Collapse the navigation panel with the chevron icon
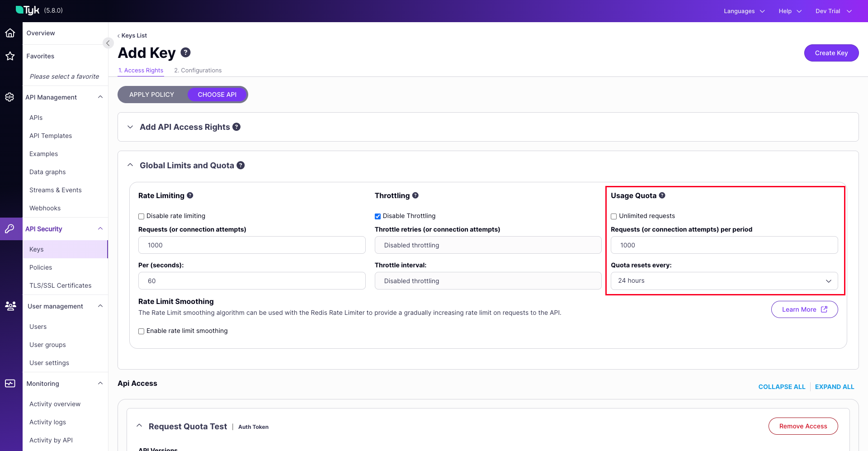 click(108, 43)
